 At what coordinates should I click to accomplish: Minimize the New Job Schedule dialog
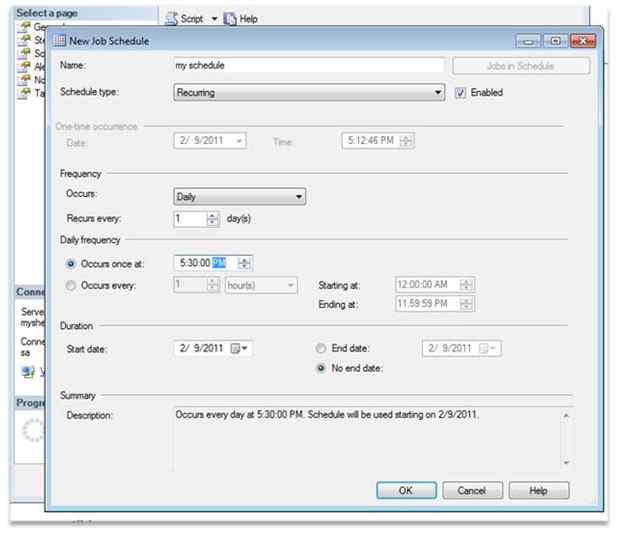coord(528,41)
